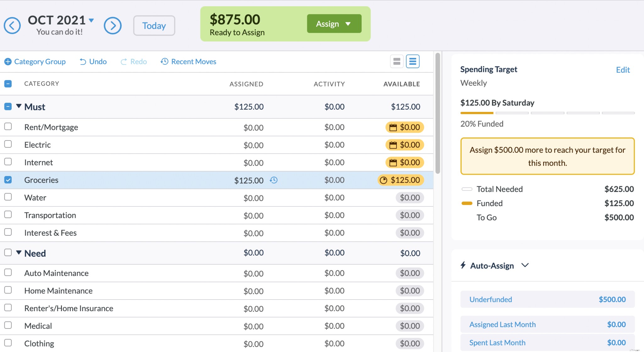Navigate to the previous month

[12, 25]
